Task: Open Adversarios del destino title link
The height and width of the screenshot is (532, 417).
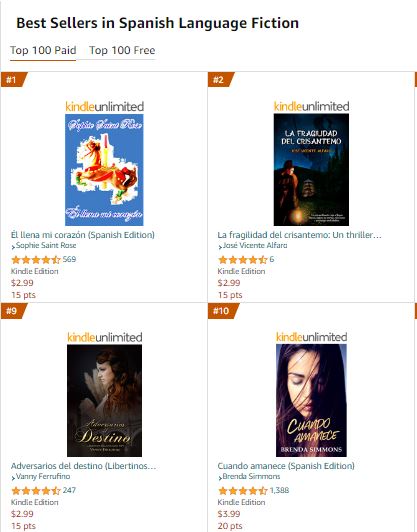Action: (x=83, y=466)
